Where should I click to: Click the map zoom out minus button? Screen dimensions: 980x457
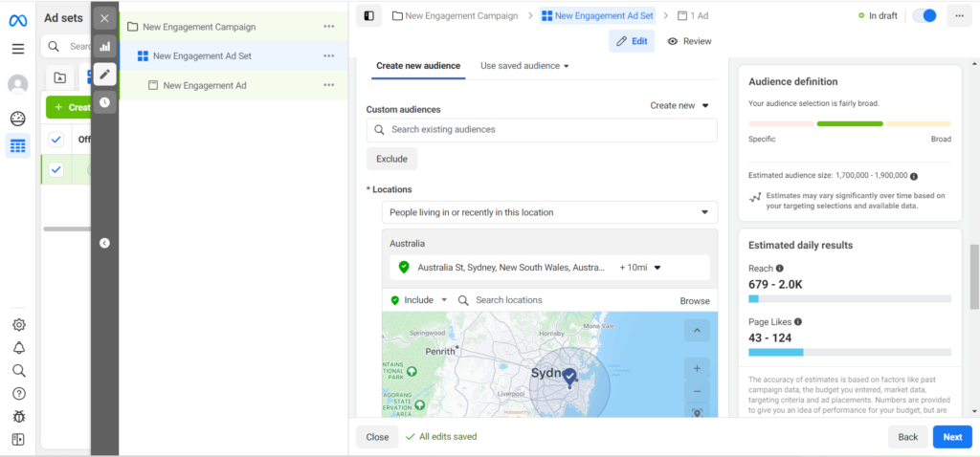697,392
